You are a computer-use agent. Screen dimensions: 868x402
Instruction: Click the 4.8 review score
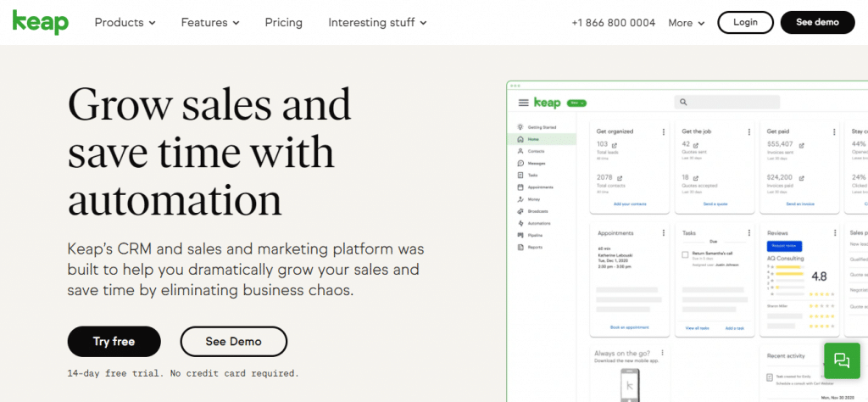pyautogui.click(x=820, y=276)
